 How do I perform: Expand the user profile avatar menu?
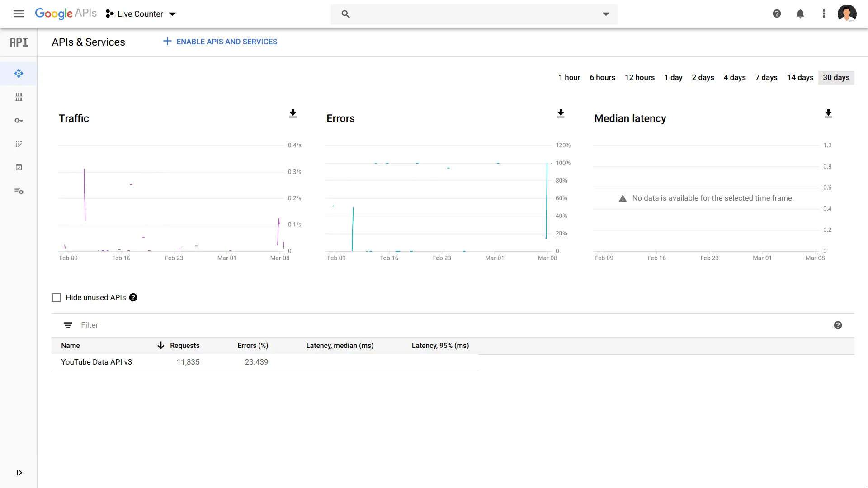click(847, 13)
